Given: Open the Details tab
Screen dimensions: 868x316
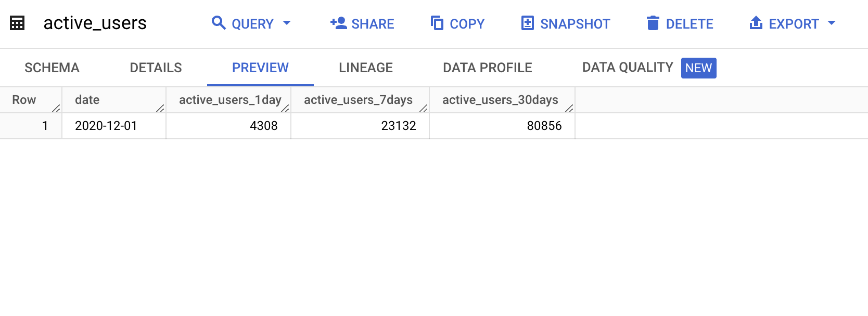Looking at the screenshot, I should [x=156, y=68].
